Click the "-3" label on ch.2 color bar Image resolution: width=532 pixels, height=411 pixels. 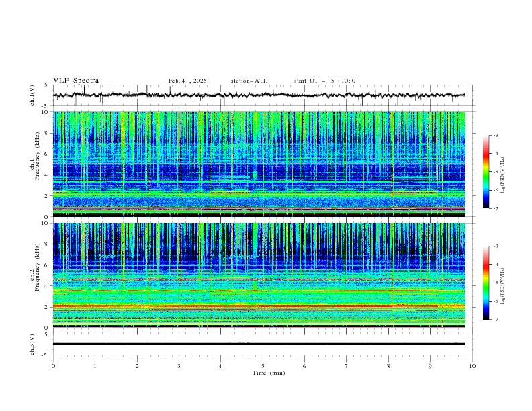tap(496, 246)
